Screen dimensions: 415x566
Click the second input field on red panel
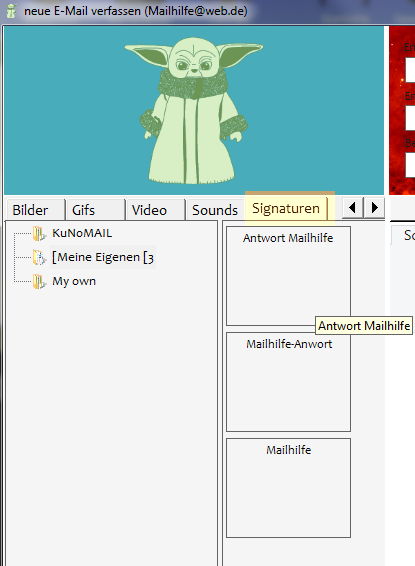coord(410,118)
